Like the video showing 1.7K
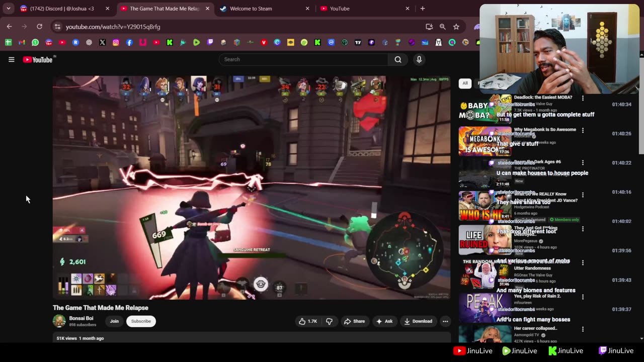Image resolution: width=644 pixels, height=362 pixels. 308,321
